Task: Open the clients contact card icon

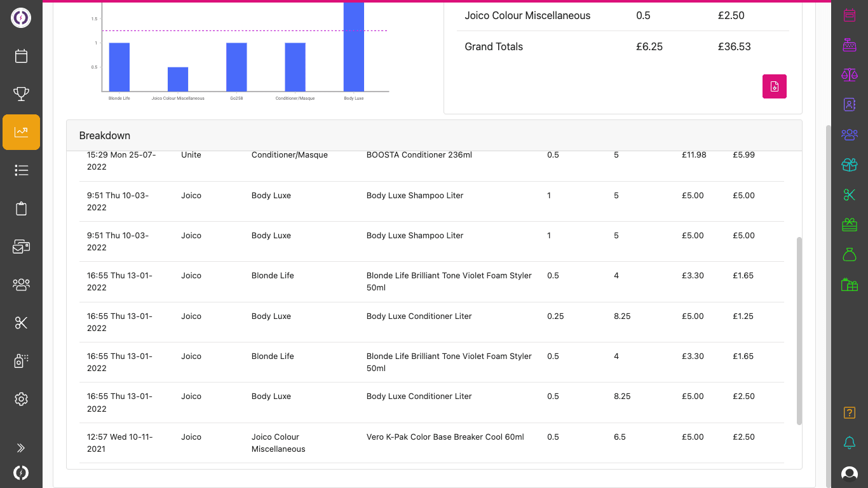Action: point(850,104)
